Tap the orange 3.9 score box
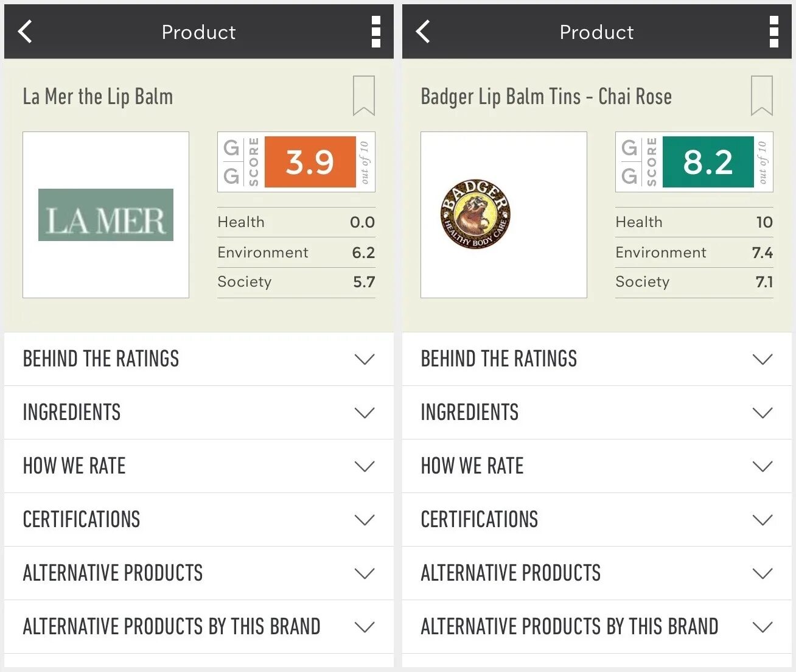796x672 pixels. click(x=310, y=162)
